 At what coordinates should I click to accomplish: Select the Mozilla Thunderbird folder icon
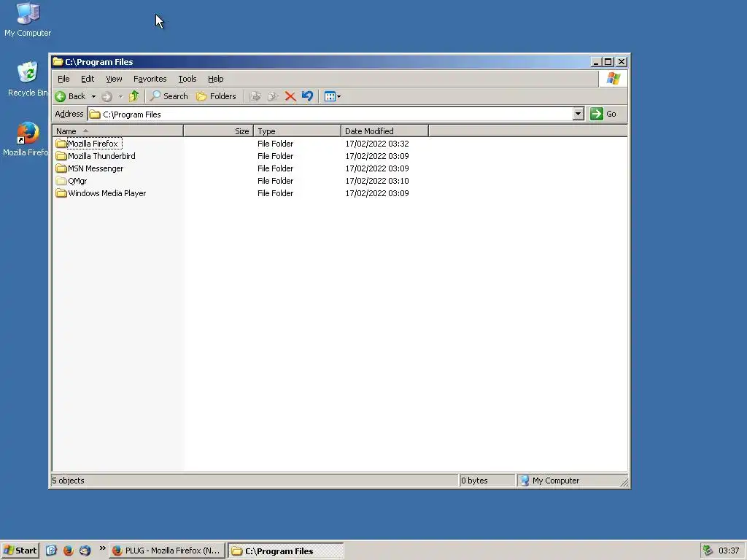pyautogui.click(x=61, y=156)
